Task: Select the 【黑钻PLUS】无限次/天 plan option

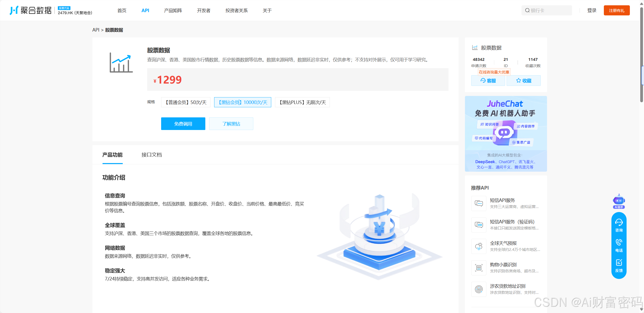Action: click(x=302, y=102)
